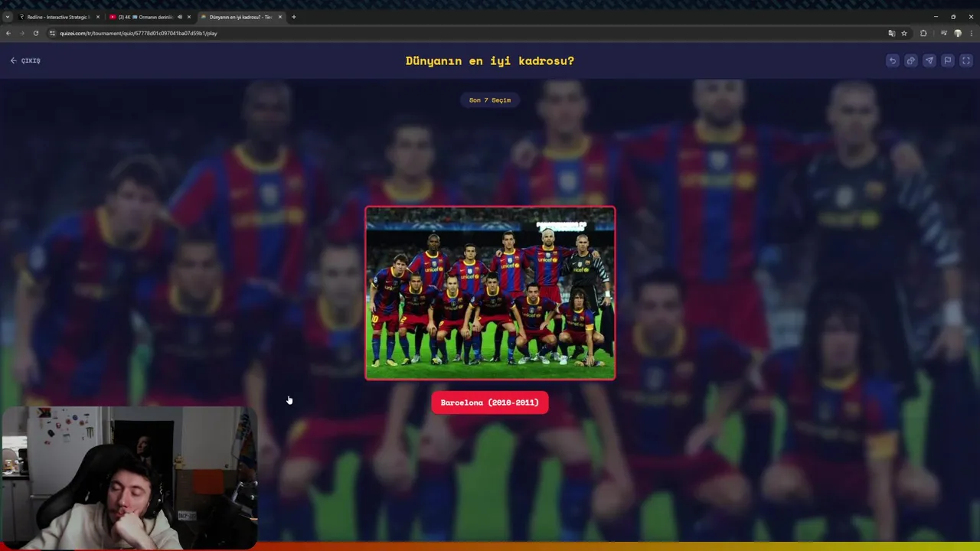
Task: Mute the YouTube tab audio icon
Action: click(180, 17)
